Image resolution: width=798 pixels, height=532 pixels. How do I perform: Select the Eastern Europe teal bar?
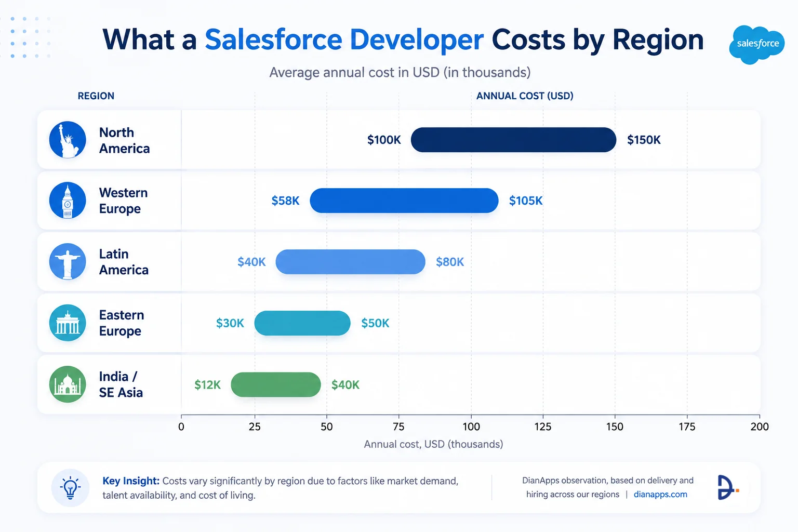[x=302, y=323]
